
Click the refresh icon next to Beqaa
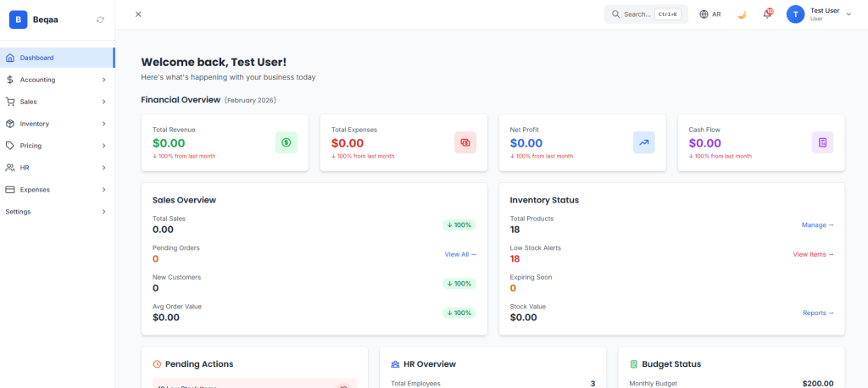[x=101, y=19]
